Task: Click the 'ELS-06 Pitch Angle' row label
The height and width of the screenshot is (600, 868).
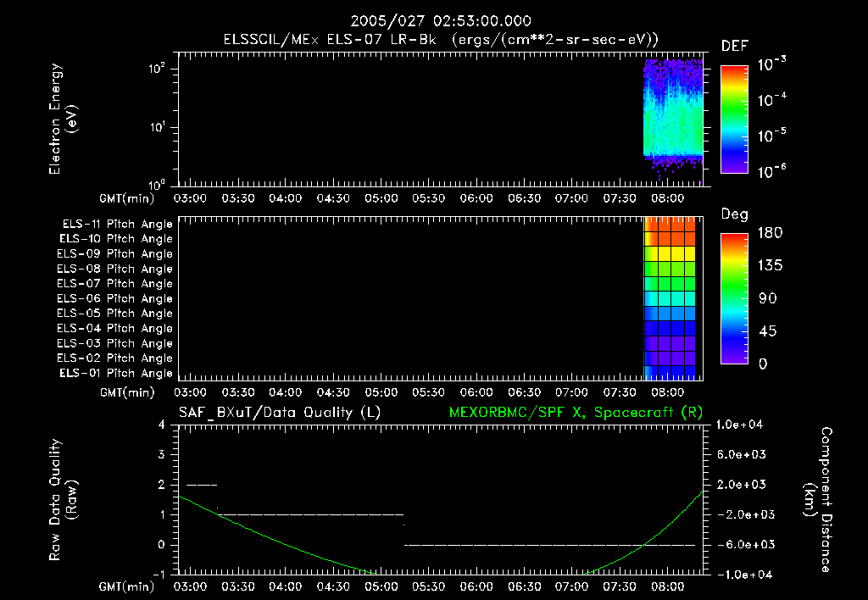Action: pyautogui.click(x=114, y=298)
